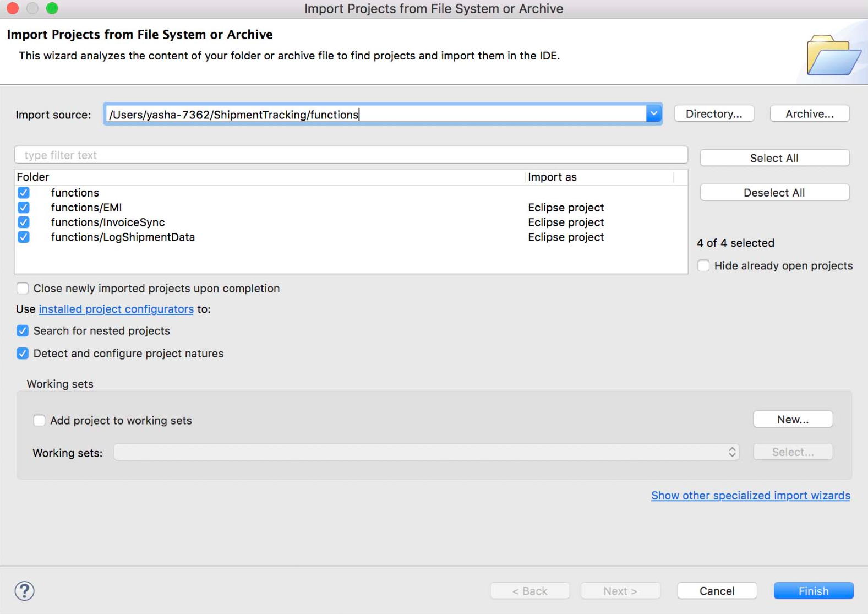Disable Search for nested projects
Viewport: 868px width, 614px height.
point(23,331)
